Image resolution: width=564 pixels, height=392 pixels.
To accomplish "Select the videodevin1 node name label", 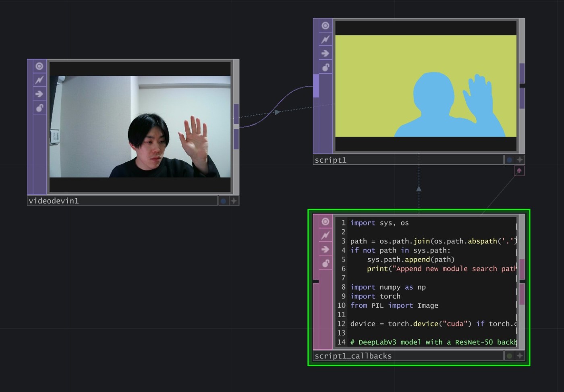I will point(122,201).
